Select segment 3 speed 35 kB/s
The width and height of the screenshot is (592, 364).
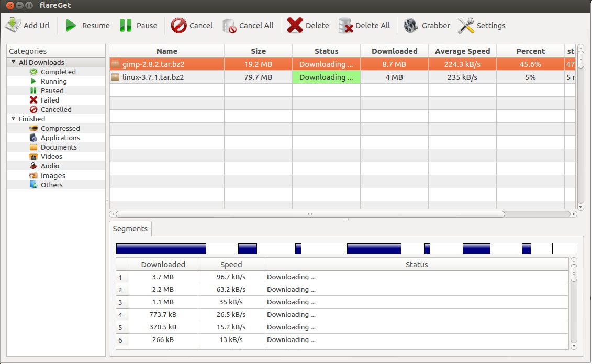(x=231, y=302)
